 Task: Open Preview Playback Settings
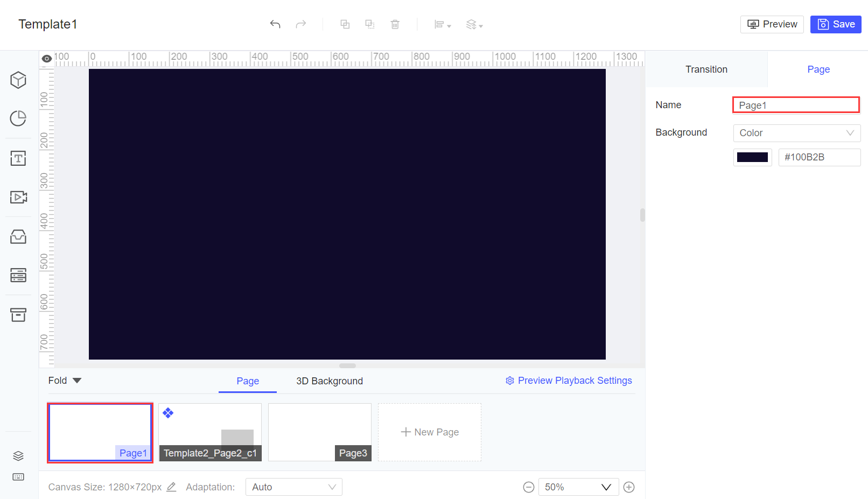coord(569,381)
